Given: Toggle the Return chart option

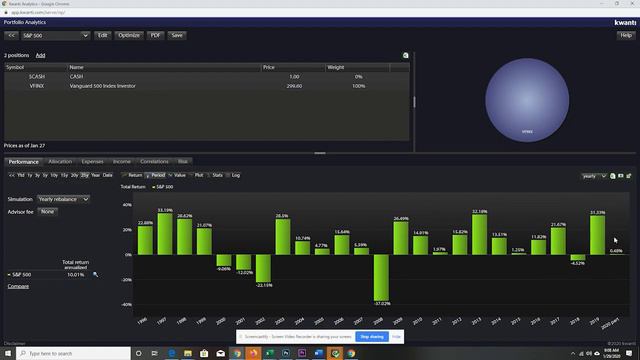Looking at the screenshot, I should point(132,175).
